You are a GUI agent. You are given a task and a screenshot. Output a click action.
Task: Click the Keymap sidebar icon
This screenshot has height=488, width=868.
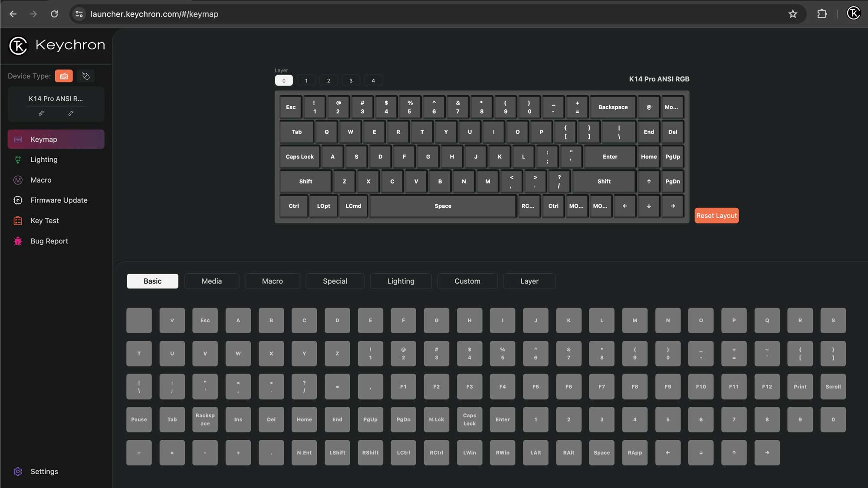point(18,139)
